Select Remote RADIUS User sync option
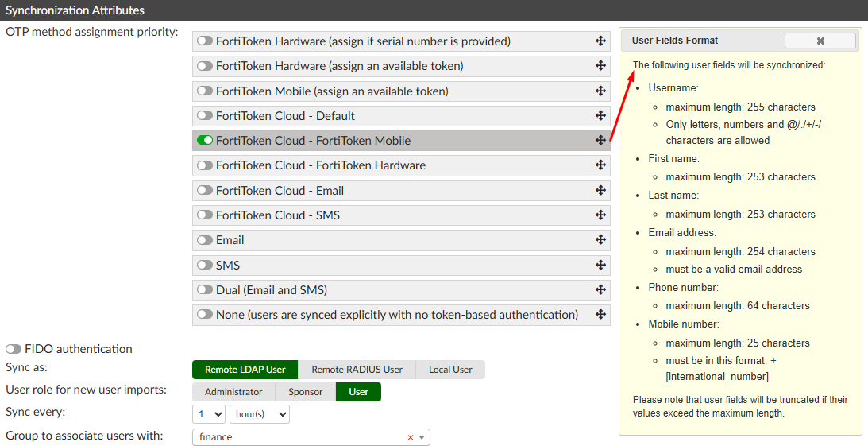 click(357, 370)
